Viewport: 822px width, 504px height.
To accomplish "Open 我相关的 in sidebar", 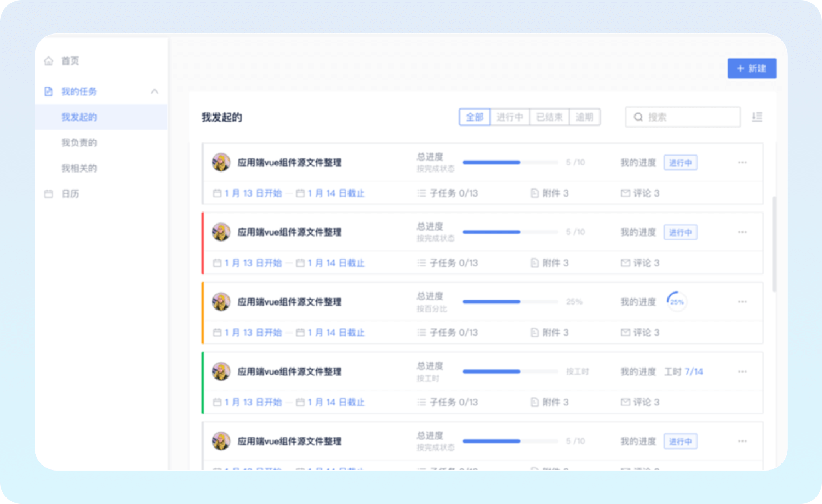I will point(79,168).
